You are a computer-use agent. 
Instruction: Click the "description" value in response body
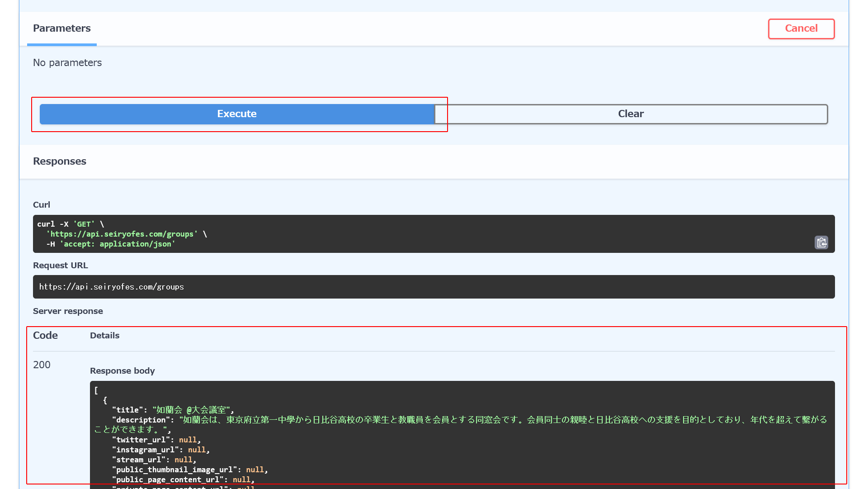[461, 424]
